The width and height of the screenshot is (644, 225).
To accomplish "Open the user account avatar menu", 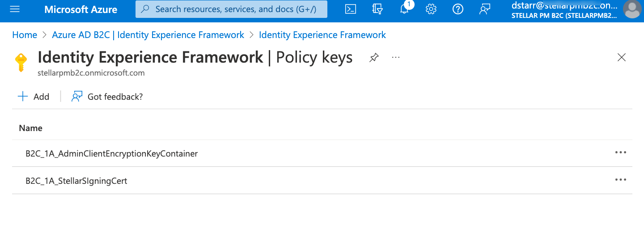I will [632, 9].
